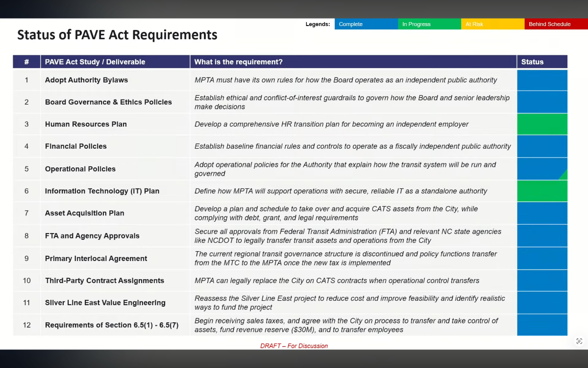Click the yellow At Risk legend swatch
The height and width of the screenshot is (368, 588).
(x=492, y=24)
